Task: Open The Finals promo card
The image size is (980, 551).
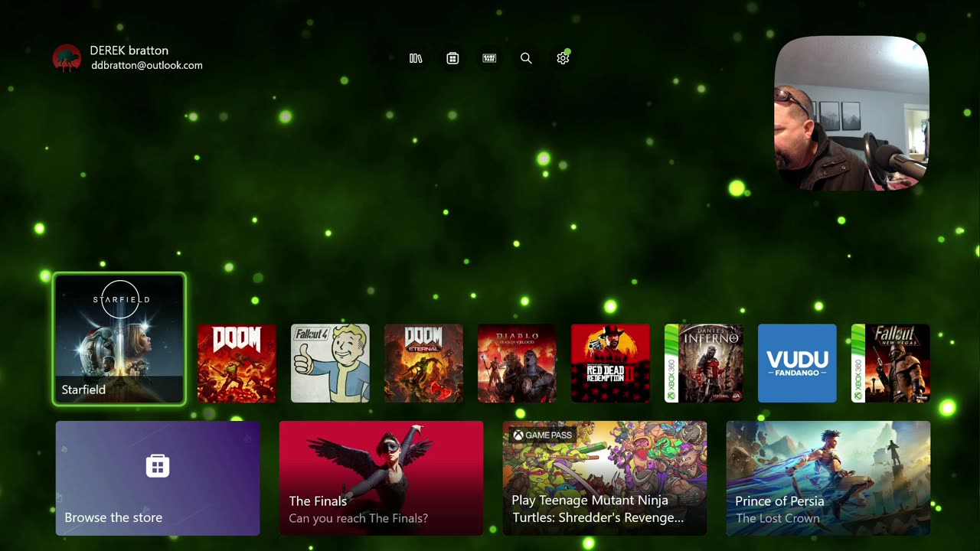Action: click(381, 478)
